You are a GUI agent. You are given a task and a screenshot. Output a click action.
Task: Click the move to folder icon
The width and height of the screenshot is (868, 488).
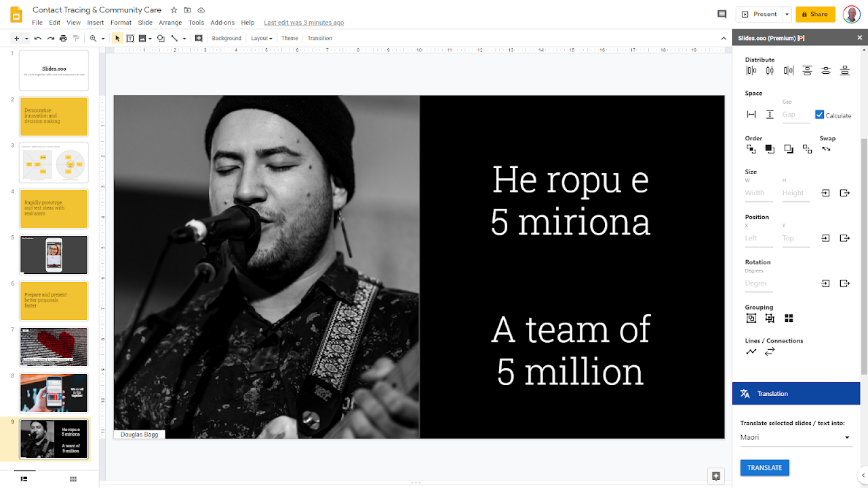click(187, 10)
